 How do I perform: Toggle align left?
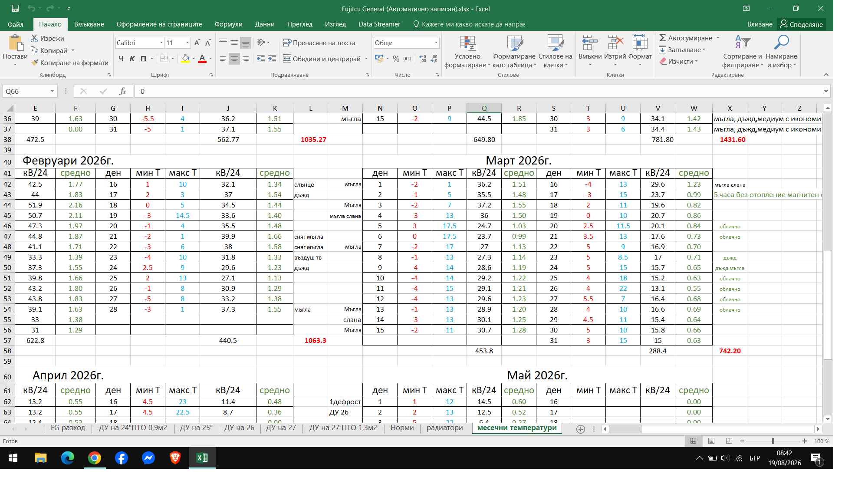pos(223,59)
